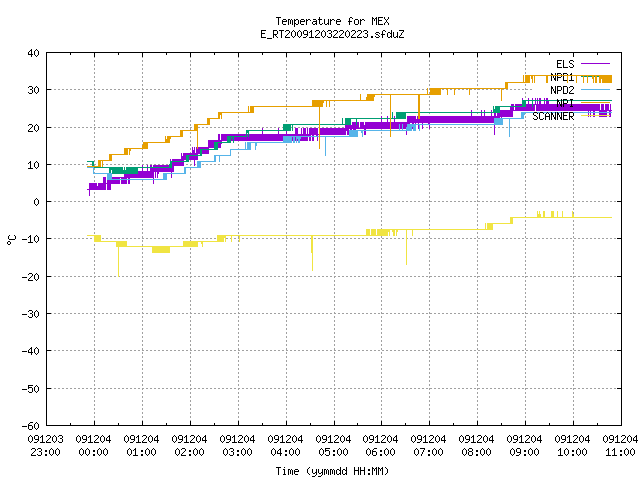Click the y-axis label 20

(33, 128)
